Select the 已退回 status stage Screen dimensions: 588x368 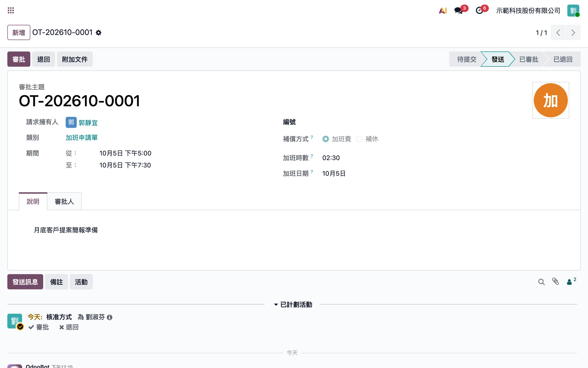point(563,59)
